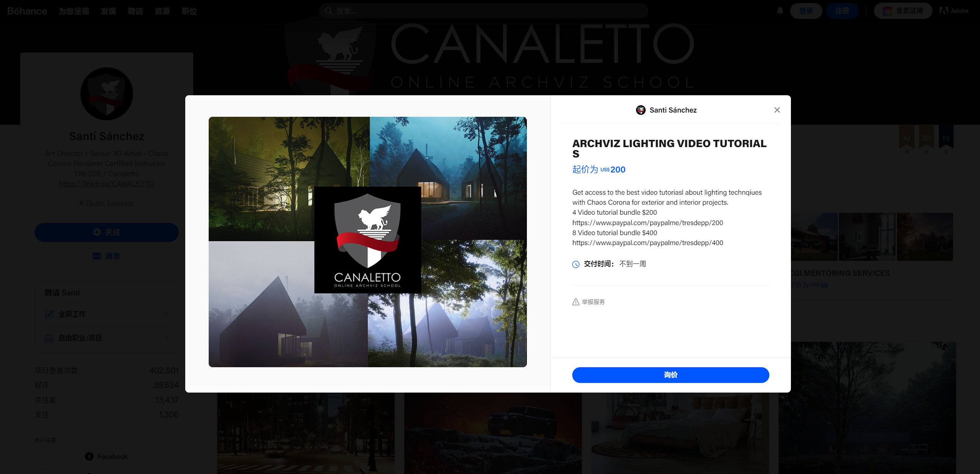
Task: Click the 询价 inquiry button
Action: tap(670, 375)
